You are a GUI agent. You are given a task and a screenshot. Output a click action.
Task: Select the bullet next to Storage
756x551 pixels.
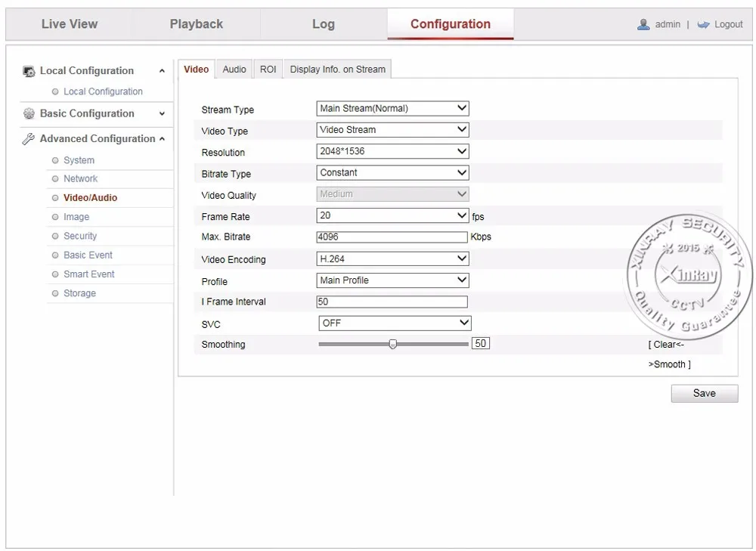pos(55,293)
